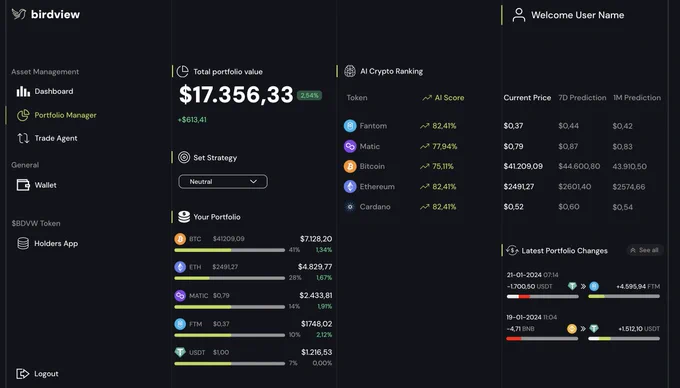Click the user profile avatar icon
Viewport: 680px width, 388px height.
[x=519, y=15]
